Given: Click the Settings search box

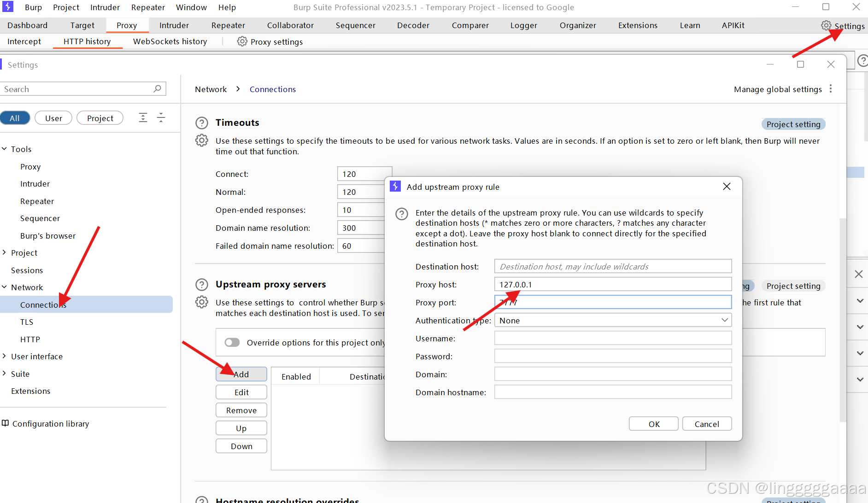Looking at the screenshot, I should tap(82, 89).
